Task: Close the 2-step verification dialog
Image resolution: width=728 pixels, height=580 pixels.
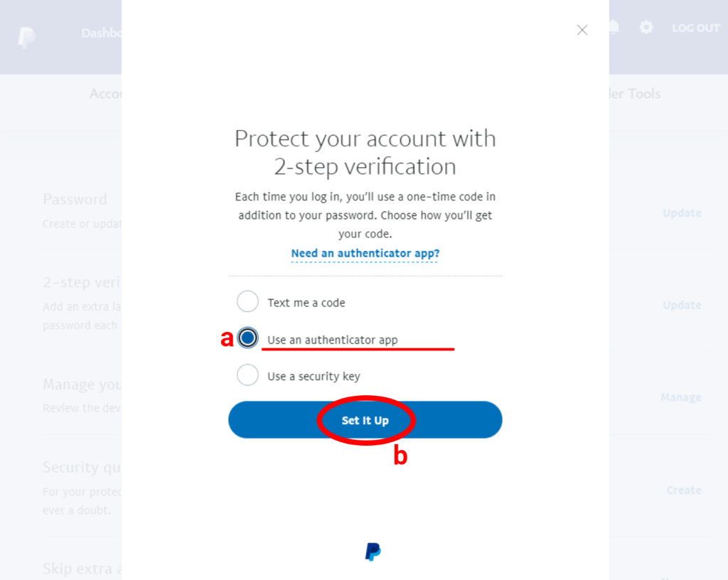Action: point(582,30)
